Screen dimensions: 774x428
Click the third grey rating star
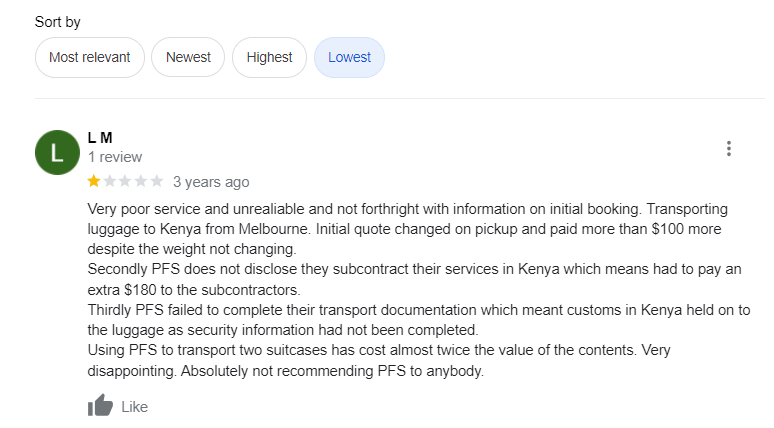tap(125, 182)
